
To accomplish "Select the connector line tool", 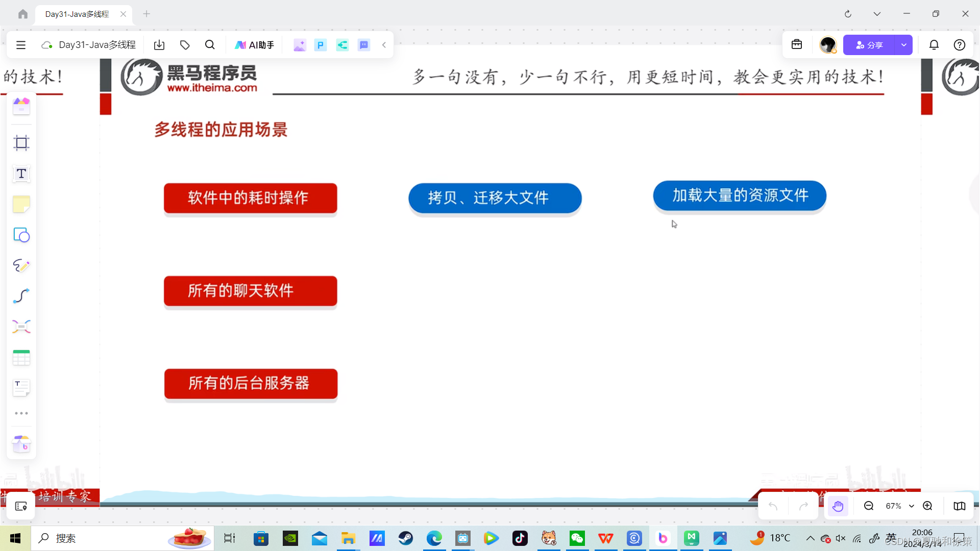I will (x=21, y=296).
